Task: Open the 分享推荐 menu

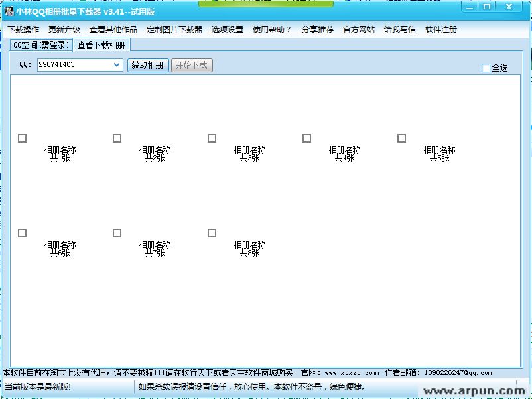Action: coord(318,29)
